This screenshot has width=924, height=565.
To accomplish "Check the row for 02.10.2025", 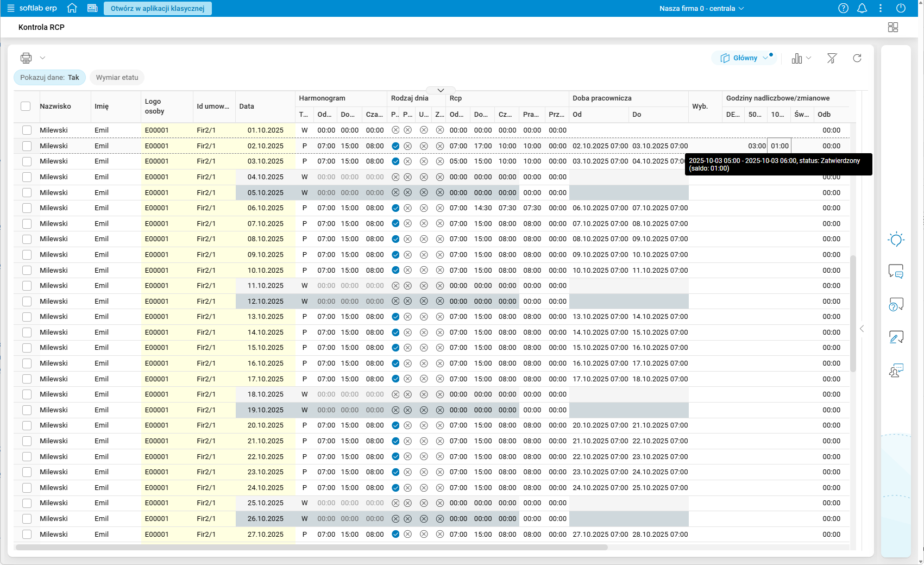I will pos(27,146).
